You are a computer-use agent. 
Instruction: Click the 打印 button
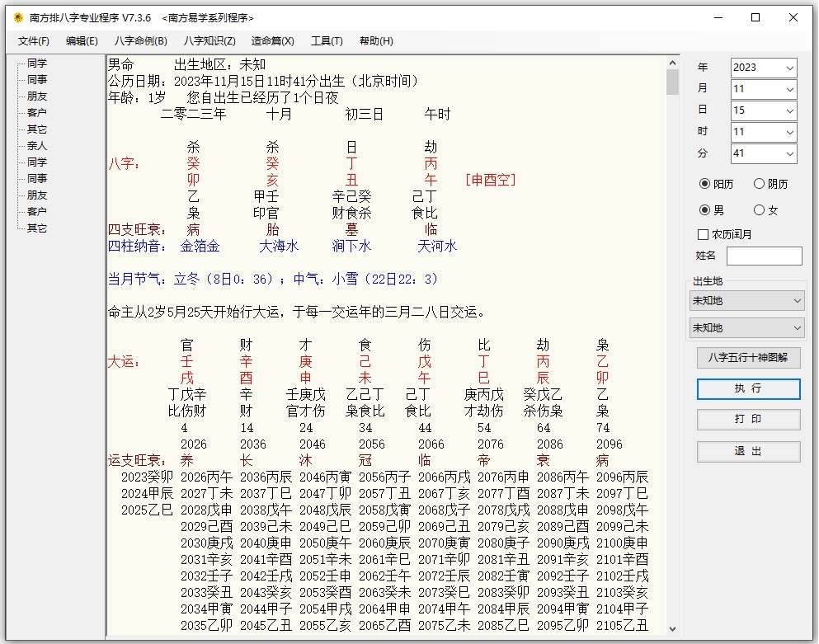tap(748, 420)
